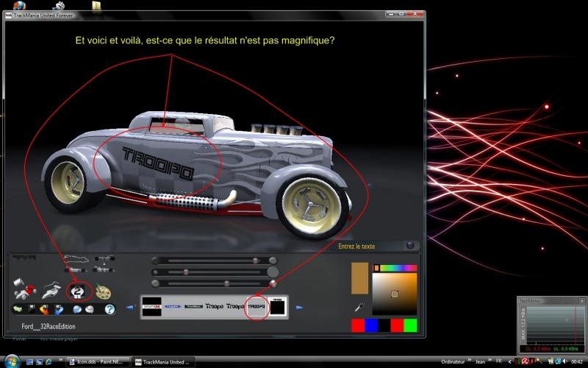Expand the Jean toolbar chevron
This screenshot has height=368, width=588.
coord(491,361)
